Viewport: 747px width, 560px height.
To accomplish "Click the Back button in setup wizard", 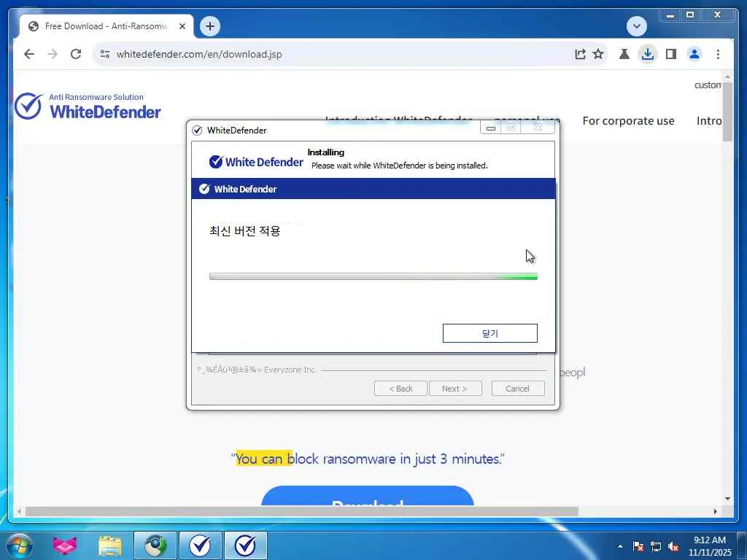I will [400, 389].
